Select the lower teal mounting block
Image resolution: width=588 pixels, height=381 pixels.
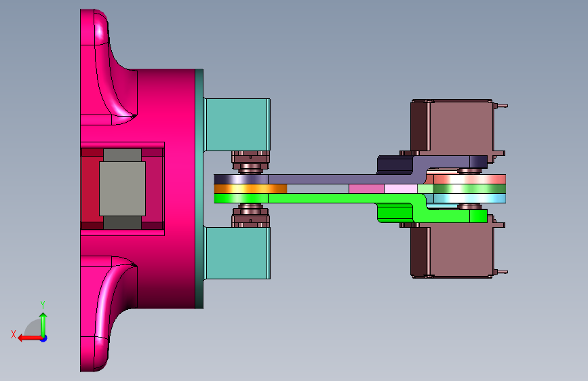tap(238, 253)
